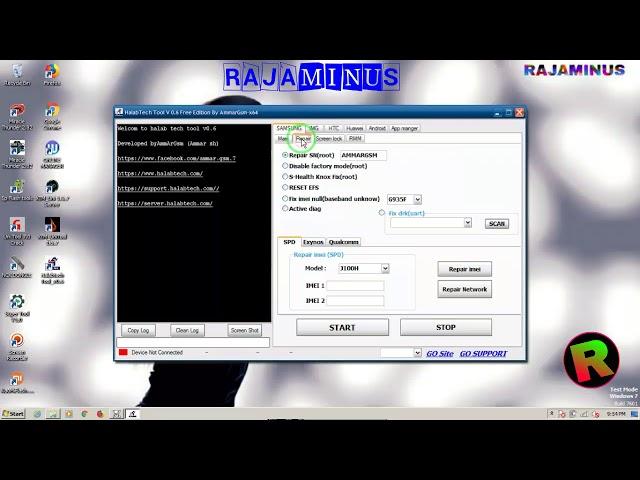Open the folder icon on the taskbar

click(53, 414)
